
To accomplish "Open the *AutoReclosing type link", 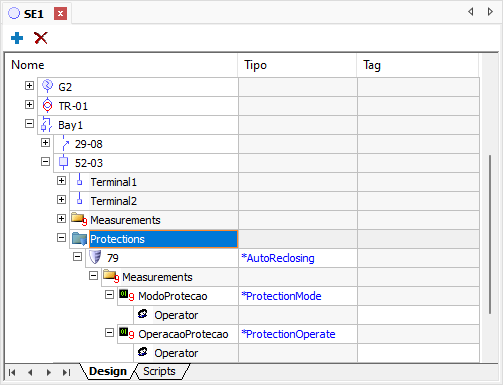I will pyautogui.click(x=278, y=258).
